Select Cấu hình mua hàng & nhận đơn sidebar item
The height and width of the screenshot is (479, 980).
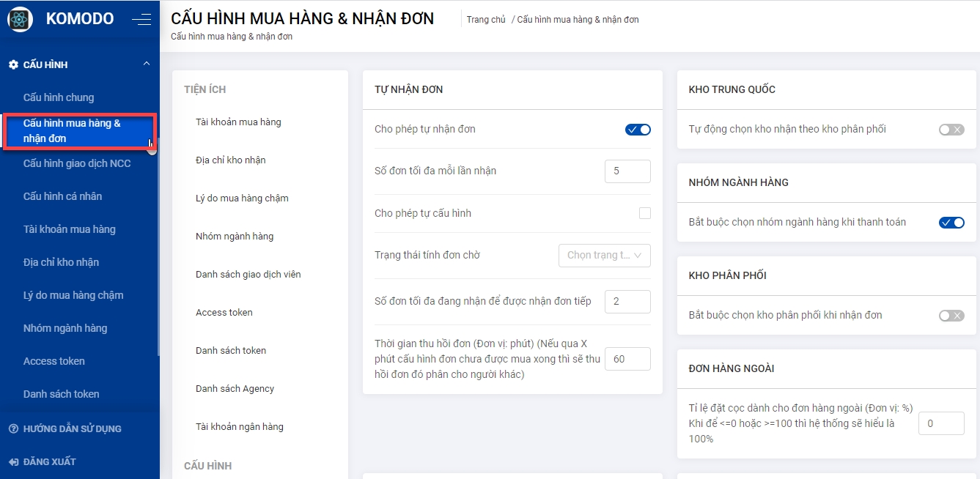pyautogui.click(x=79, y=131)
